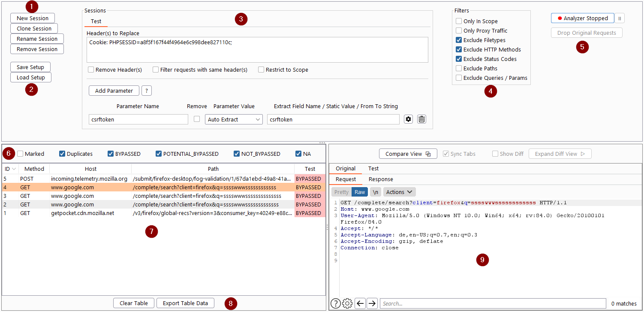Sort by the Method column header
This screenshot has width=644, height=312.
[x=34, y=169]
